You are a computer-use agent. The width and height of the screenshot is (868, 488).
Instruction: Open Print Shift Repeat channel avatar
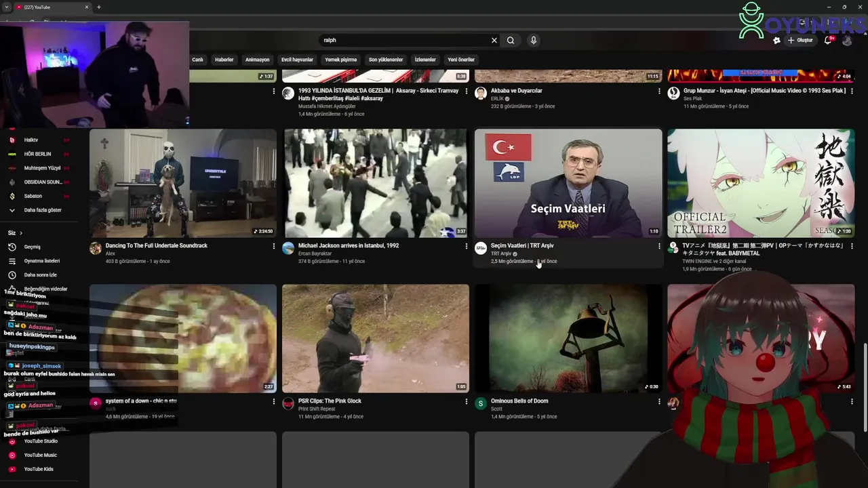coord(288,403)
